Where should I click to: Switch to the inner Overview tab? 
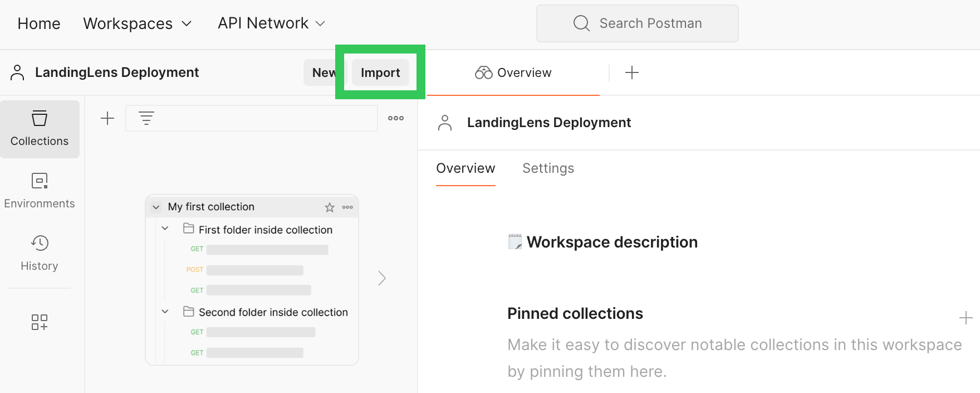[x=465, y=168]
